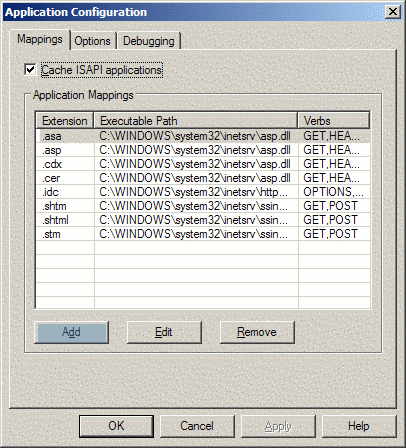Toggle the Cache ISAPI applications checkbox
This screenshot has width=406, height=448.
tap(30, 70)
